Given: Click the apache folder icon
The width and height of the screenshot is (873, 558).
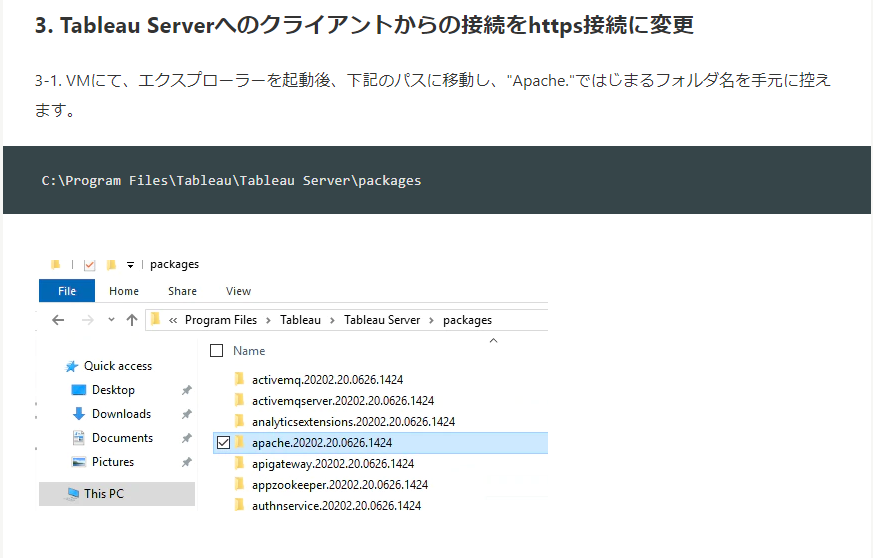Looking at the screenshot, I should (x=239, y=442).
